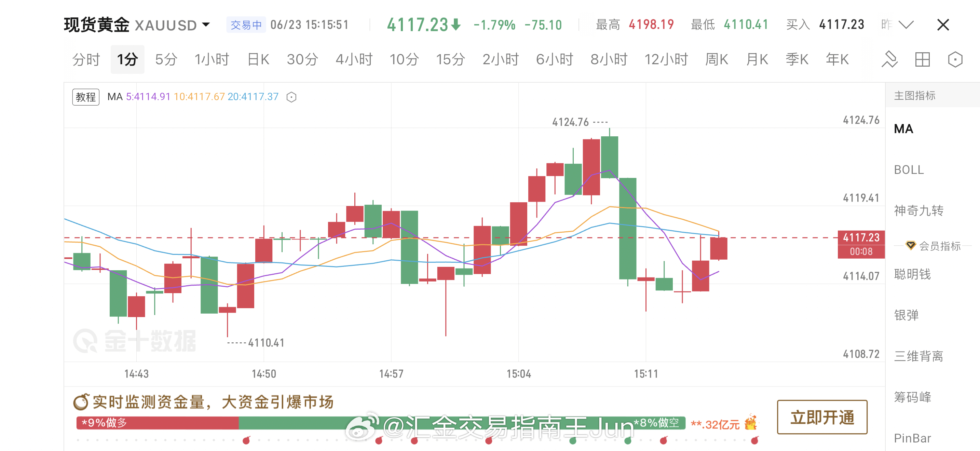Open the drawing pencil tool

(x=889, y=59)
